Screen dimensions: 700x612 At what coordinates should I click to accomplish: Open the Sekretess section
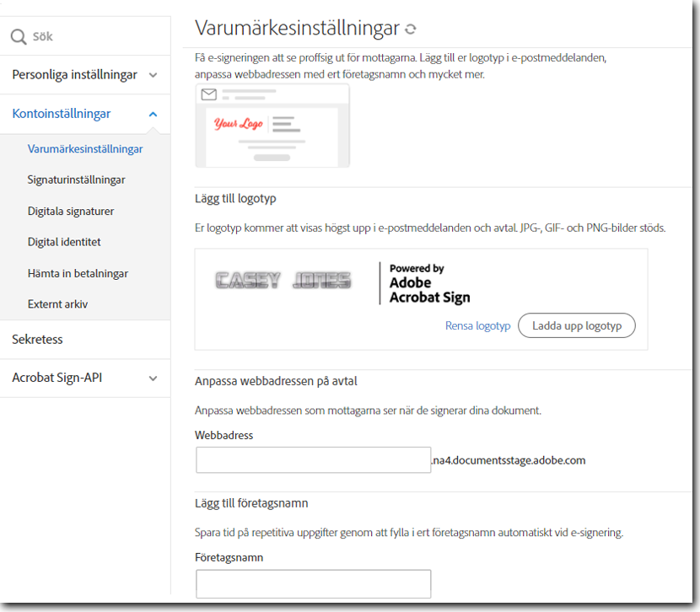point(37,340)
